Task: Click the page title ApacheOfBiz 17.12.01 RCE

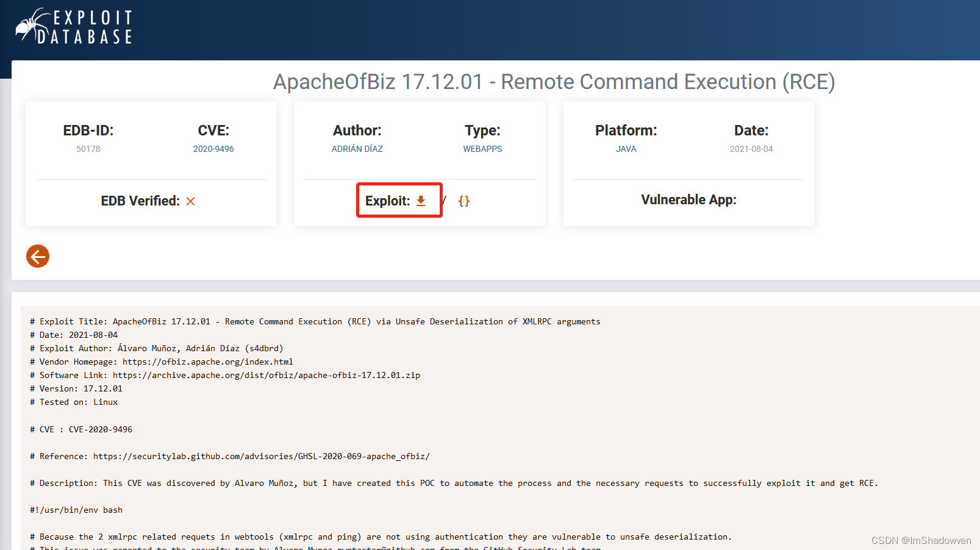Action: pos(554,82)
